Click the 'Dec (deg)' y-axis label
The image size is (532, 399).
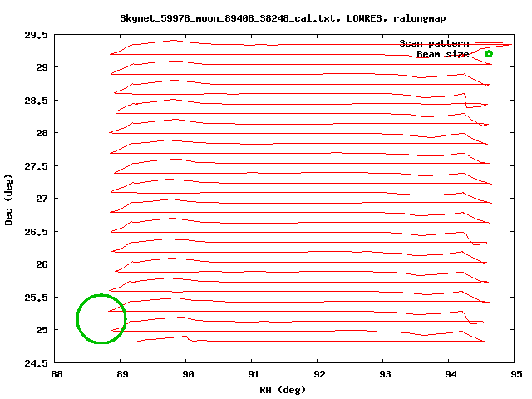(8, 199)
